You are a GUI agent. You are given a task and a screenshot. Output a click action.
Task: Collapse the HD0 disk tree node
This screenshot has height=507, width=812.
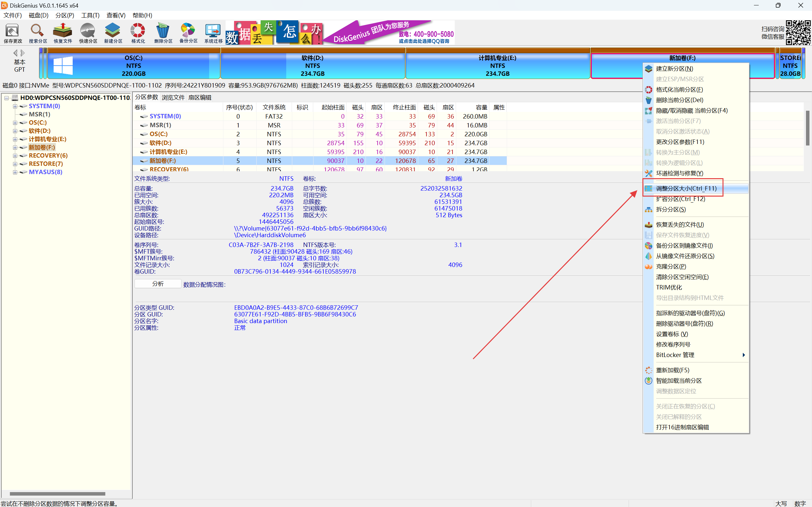pos(6,98)
